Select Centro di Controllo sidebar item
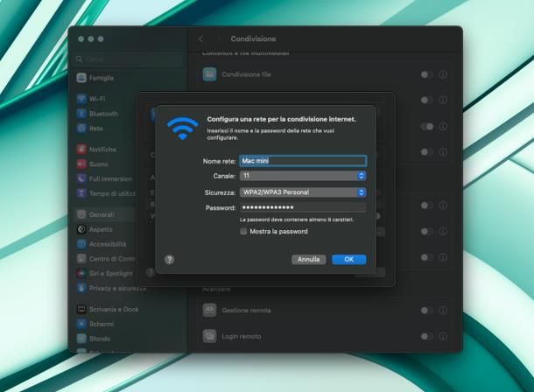This screenshot has width=534, height=392. click(x=106, y=259)
